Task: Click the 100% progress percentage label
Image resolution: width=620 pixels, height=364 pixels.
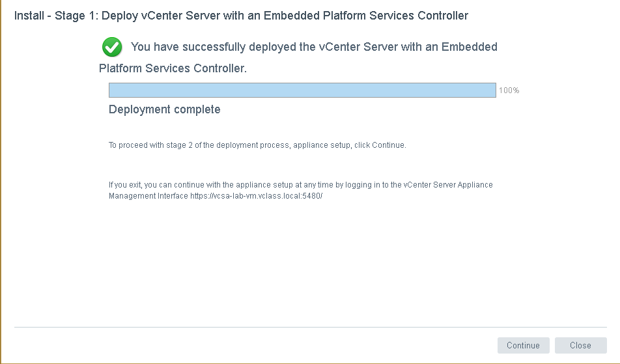Action: [509, 91]
